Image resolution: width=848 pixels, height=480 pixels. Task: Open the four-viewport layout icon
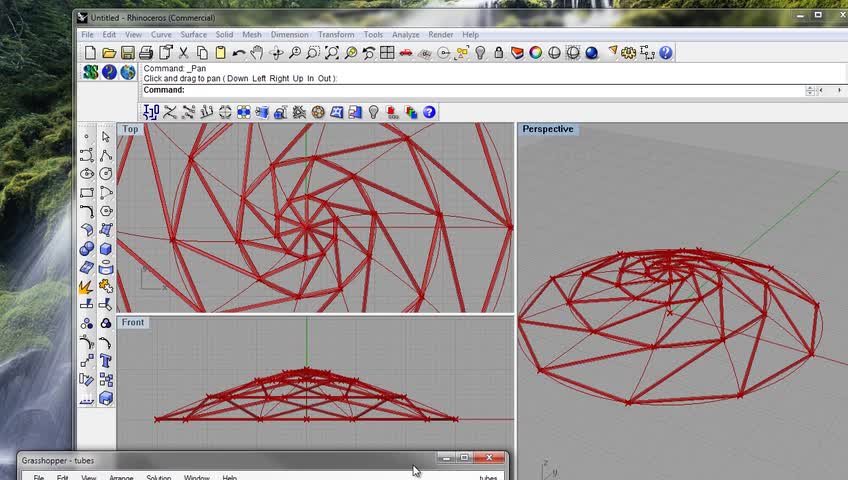[387, 52]
